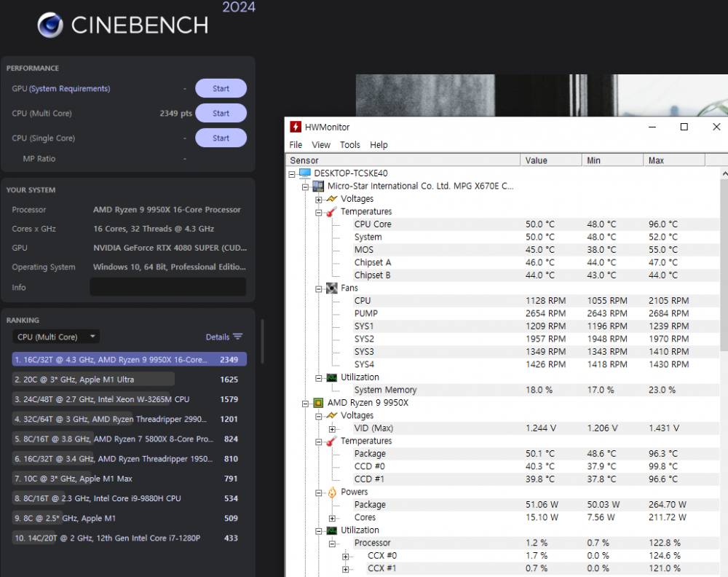Open the File menu in HWMonitor
Image resolution: width=728 pixels, height=577 pixels.
pyautogui.click(x=296, y=145)
